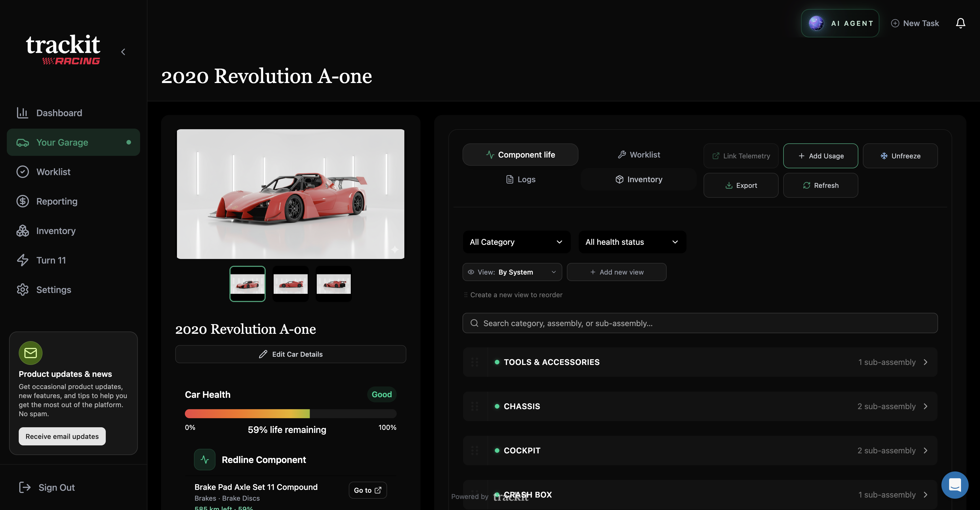Image resolution: width=980 pixels, height=510 pixels.
Task: Click the Add new view button
Action: (x=616, y=272)
